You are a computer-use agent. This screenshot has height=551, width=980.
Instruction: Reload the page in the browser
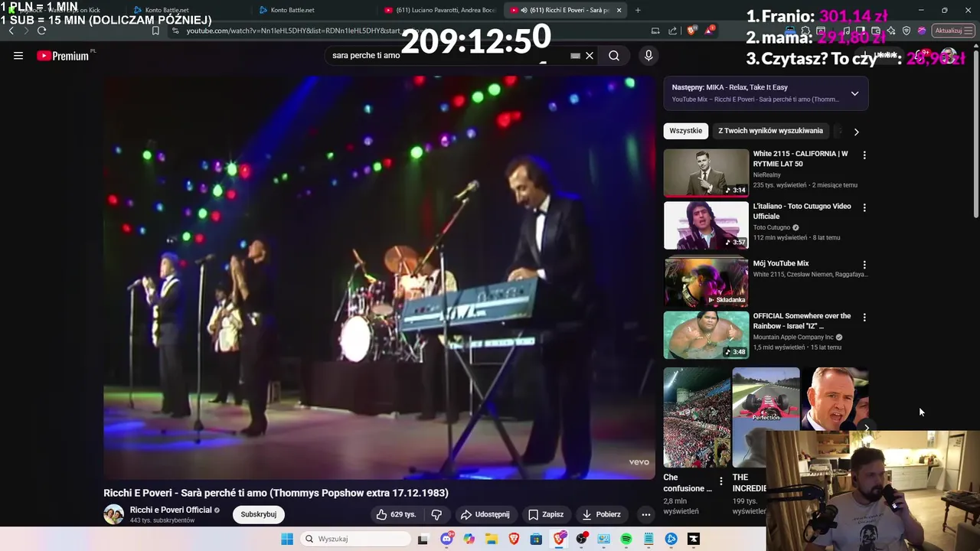pos(41,31)
